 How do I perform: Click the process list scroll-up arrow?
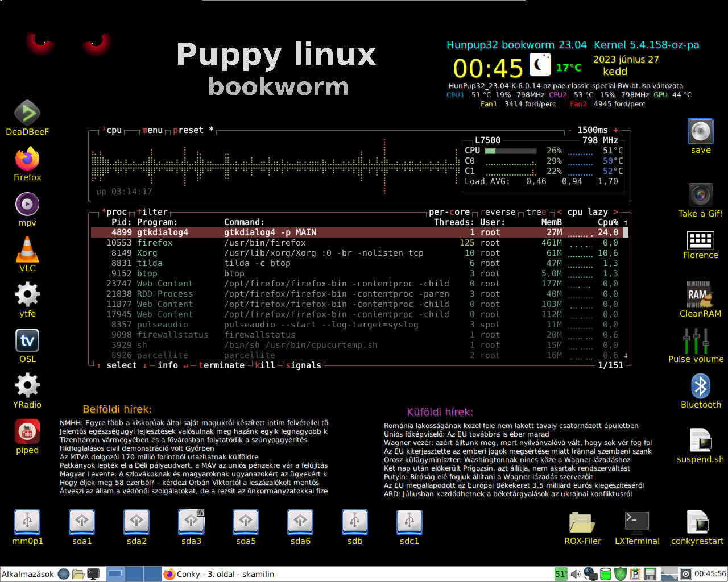[x=626, y=222]
